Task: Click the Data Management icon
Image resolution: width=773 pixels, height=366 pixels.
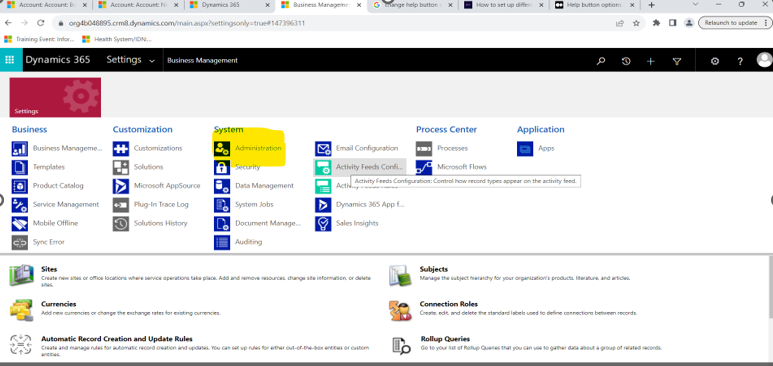Action: click(222, 186)
